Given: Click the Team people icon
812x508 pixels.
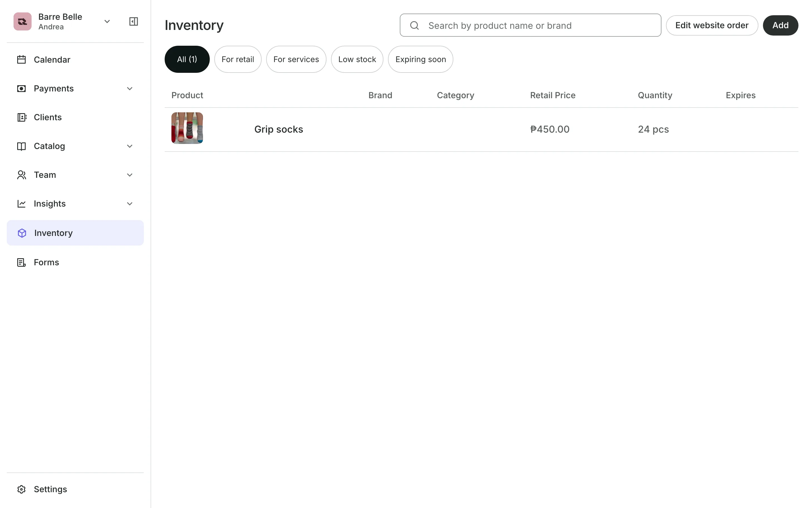Looking at the screenshot, I should (x=21, y=175).
